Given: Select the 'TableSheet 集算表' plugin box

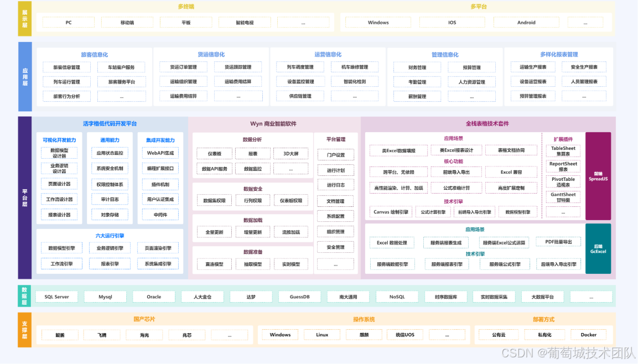Looking at the screenshot, I should (563, 151).
